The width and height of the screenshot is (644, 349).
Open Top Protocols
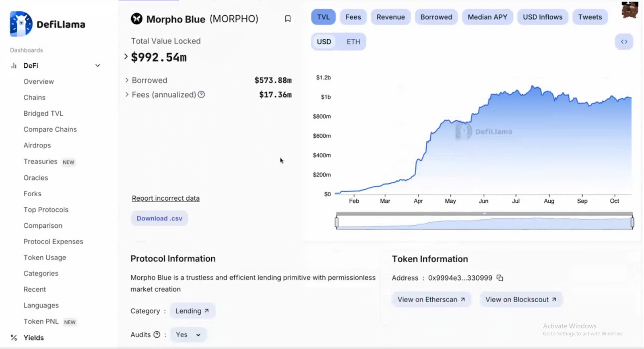pos(46,210)
